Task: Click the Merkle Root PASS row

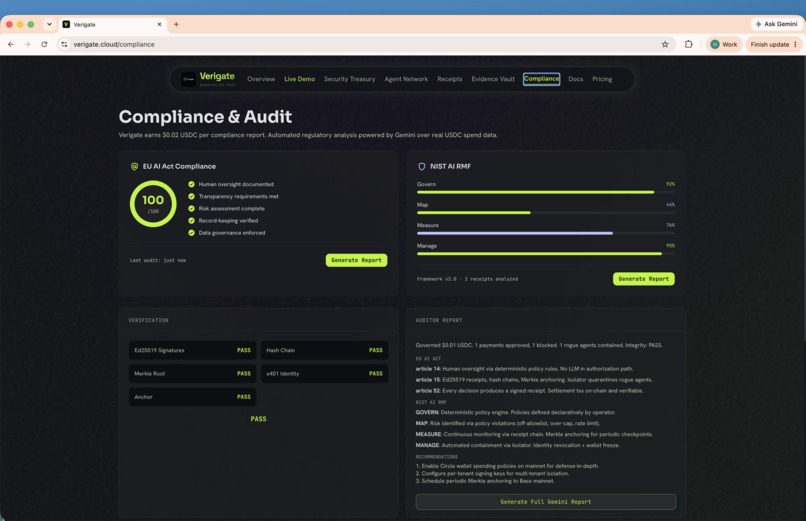Action: pyautogui.click(x=192, y=374)
